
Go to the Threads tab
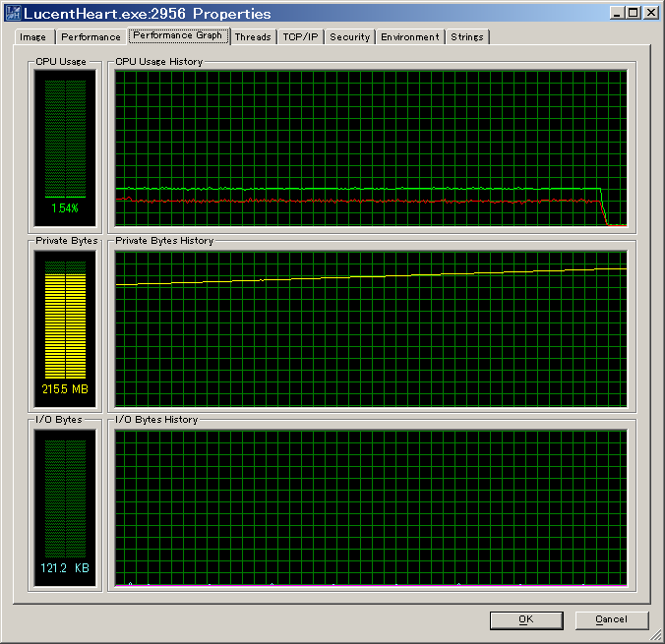tap(253, 37)
